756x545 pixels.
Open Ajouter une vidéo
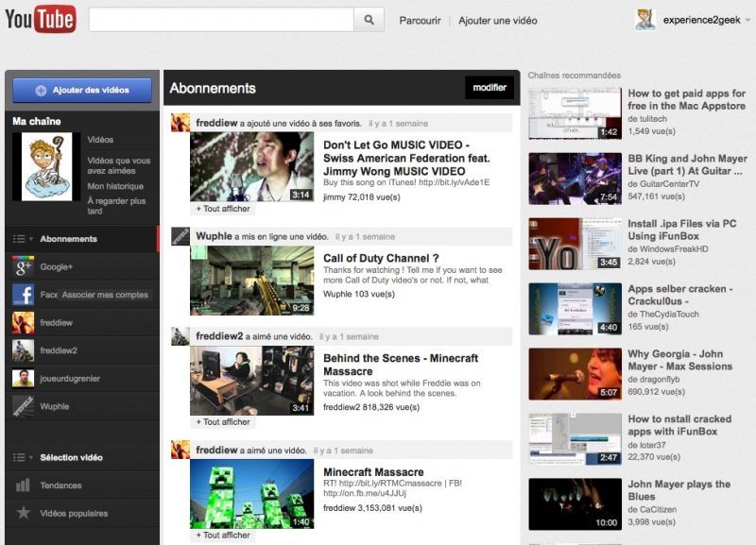(x=498, y=21)
